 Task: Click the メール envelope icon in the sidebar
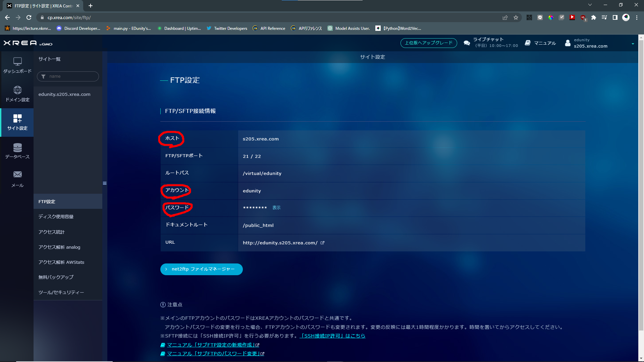point(17,174)
